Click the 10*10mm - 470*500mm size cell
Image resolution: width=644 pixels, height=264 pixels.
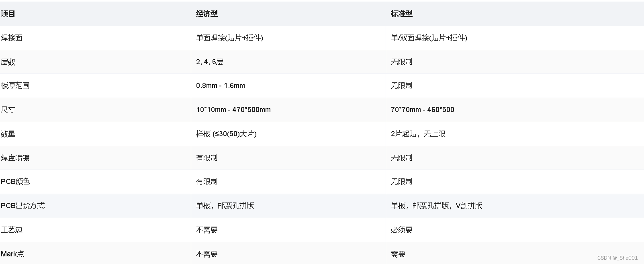click(233, 110)
